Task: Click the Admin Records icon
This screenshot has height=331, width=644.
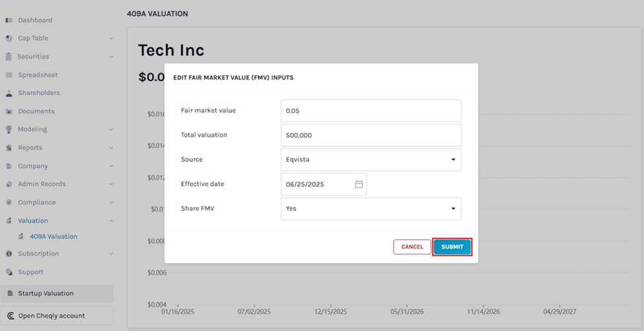Action: 9,184
